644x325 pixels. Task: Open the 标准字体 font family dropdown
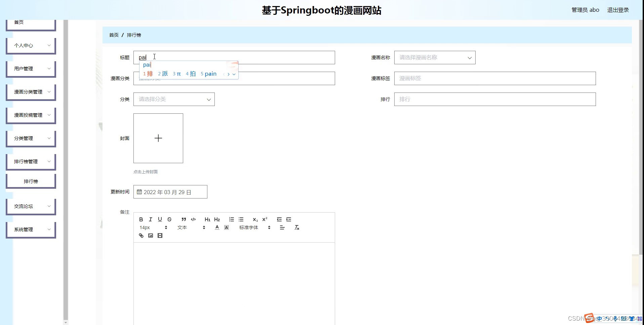coord(255,227)
